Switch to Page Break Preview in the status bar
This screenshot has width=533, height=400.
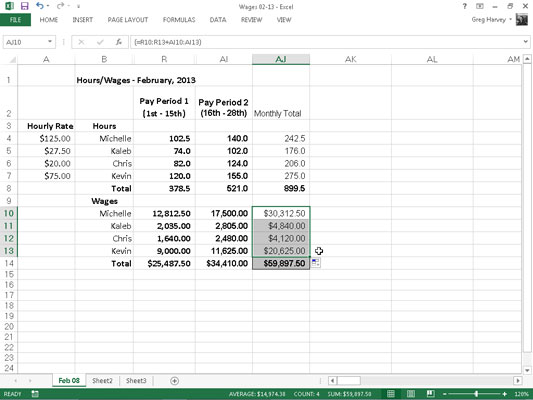pyautogui.click(x=430, y=394)
